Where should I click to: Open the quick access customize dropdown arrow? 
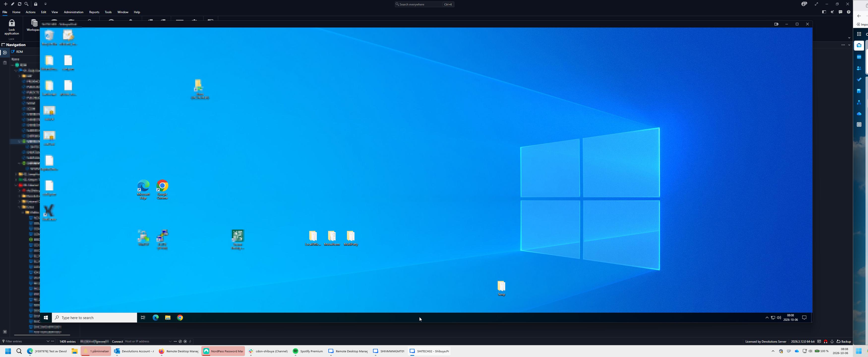[45, 4]
